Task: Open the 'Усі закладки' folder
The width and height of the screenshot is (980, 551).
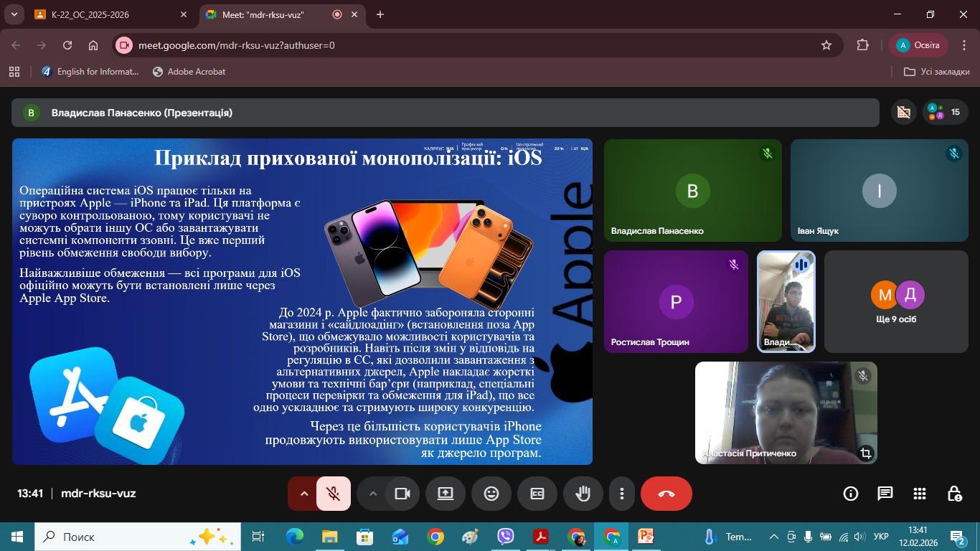Action: point(937,72)
